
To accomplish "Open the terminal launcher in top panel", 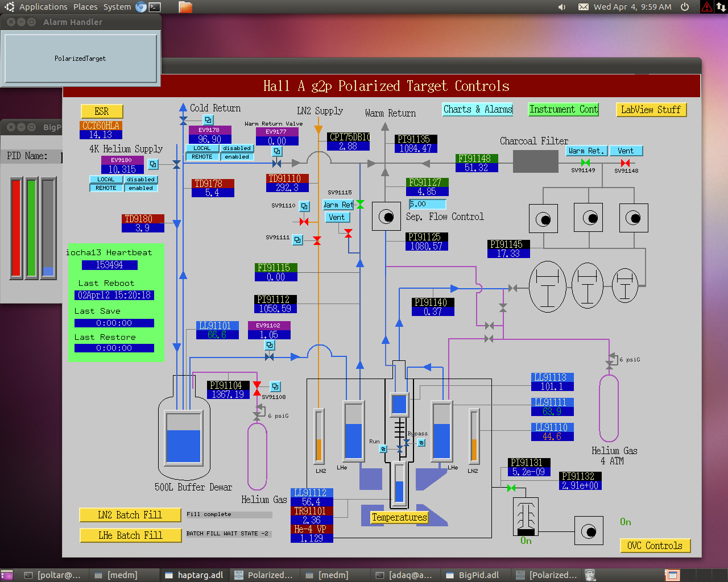I will point(155,7).
